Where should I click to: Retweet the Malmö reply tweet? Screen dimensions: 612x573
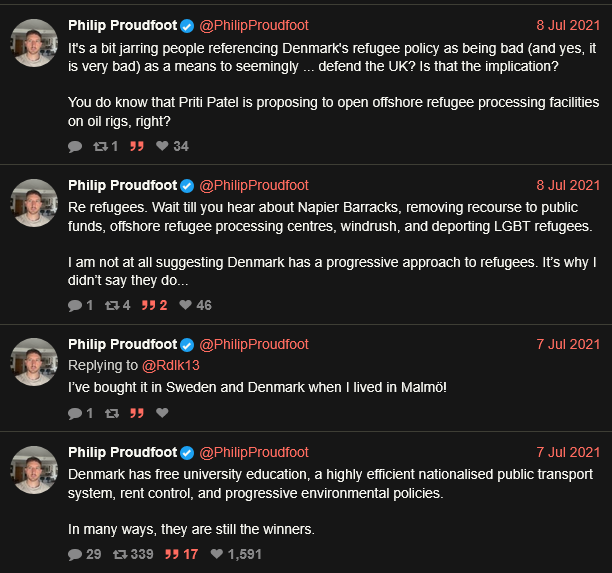pyautogui.click(x=112, y=413)
